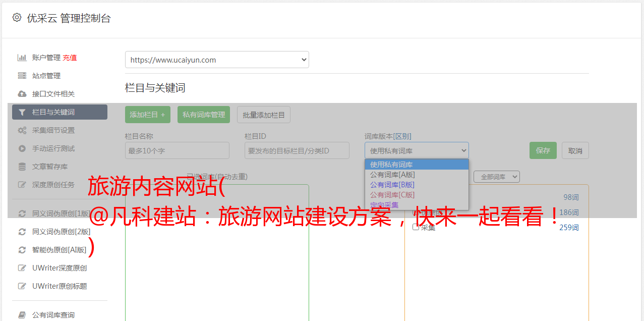Tick the 采集 checkbox in the word-library list
The height and width of the screenshot is (321, 644).
[416, 227]
